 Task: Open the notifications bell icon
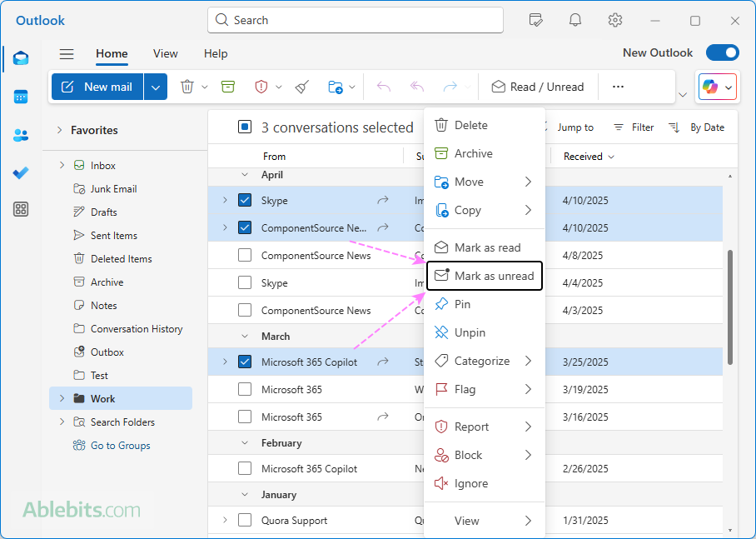point(575,20)
